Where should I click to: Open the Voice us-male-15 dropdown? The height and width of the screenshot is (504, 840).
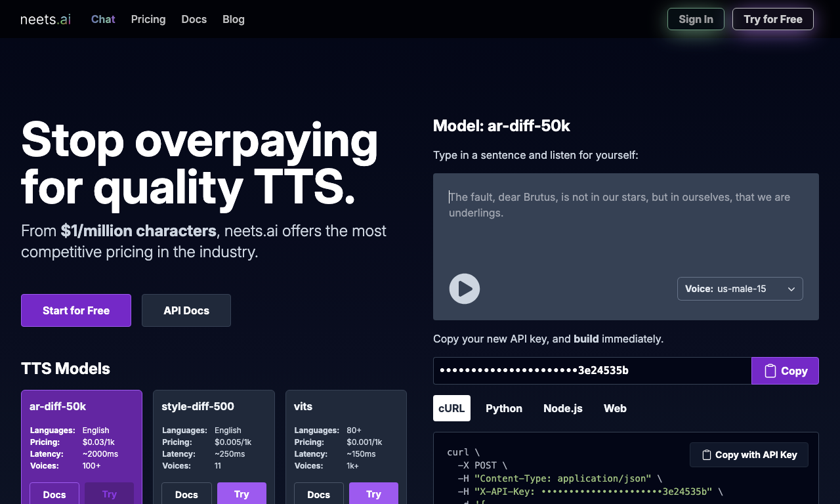pyautogui.click(x=740, y=289)
